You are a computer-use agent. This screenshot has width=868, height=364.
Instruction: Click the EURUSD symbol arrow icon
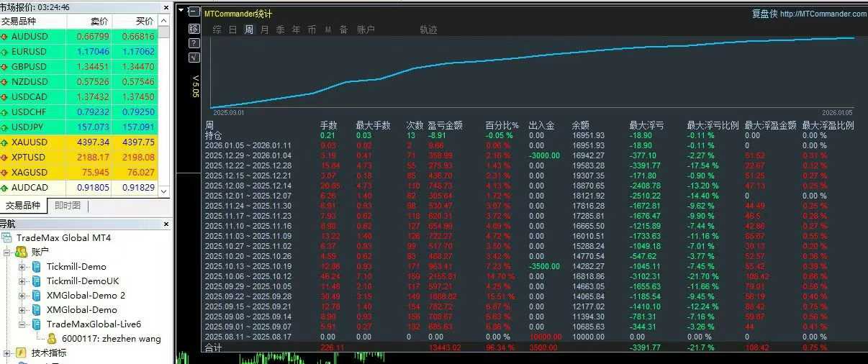point(6,52)
